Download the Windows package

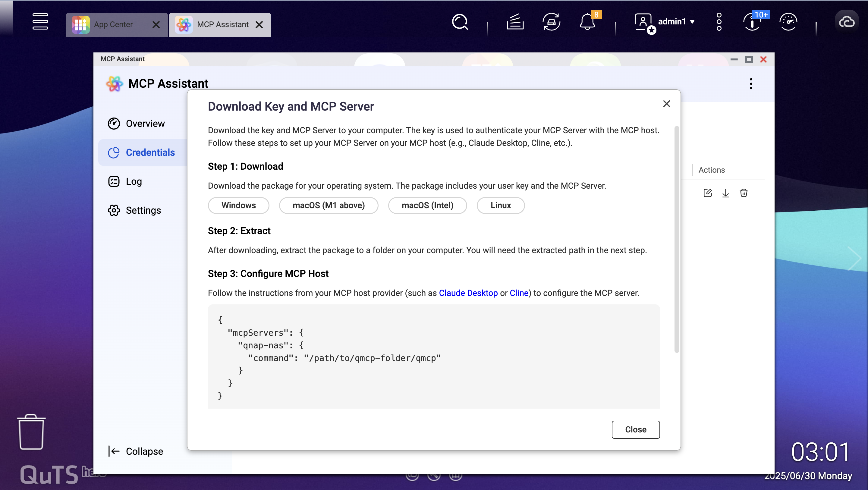[238, 205]
